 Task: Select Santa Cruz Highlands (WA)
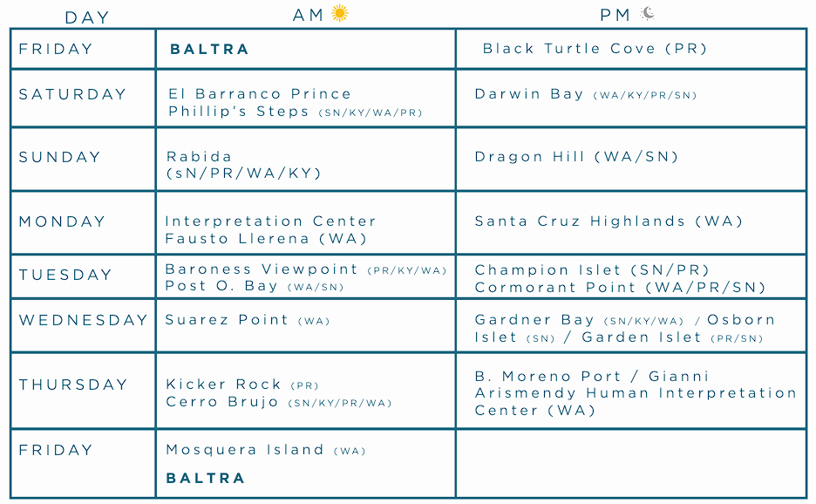click(609, 221)
